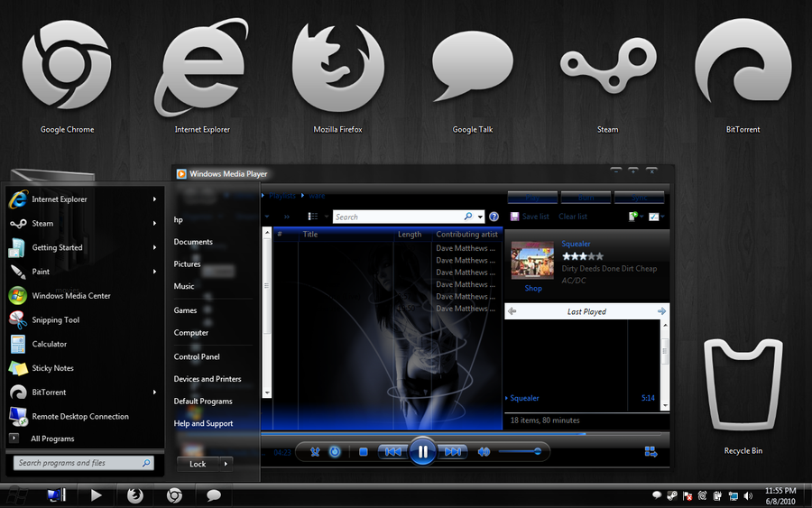This screenshot has width=812, height=508.
Task: Toggle repeat in Windows Media Player
Action: tap(335, 451)
